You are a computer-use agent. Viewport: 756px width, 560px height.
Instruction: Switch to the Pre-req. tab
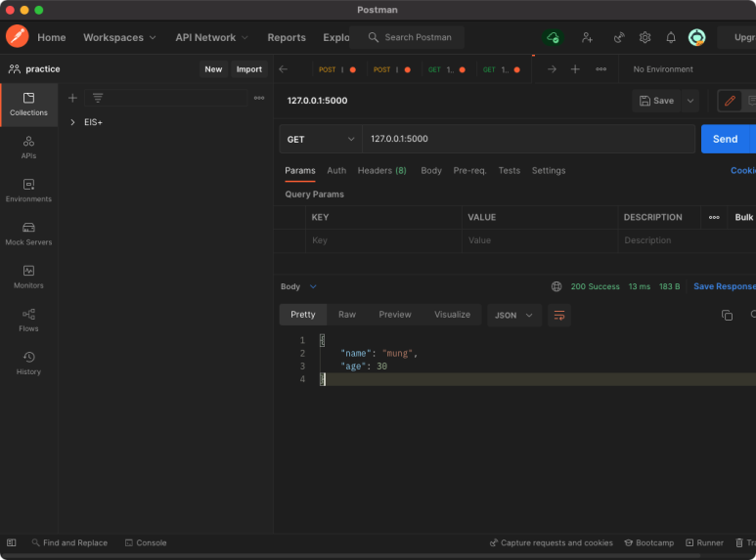(x=469, y=171)
